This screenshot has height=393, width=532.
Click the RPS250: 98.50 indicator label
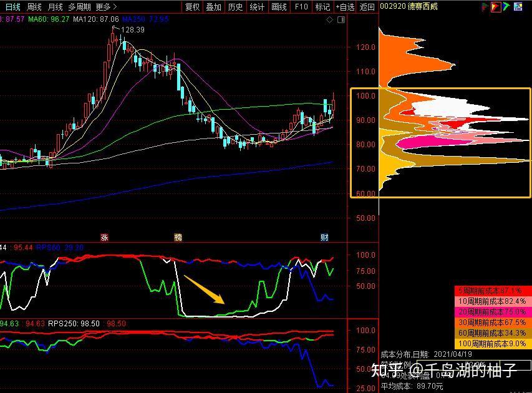point(74,323)
